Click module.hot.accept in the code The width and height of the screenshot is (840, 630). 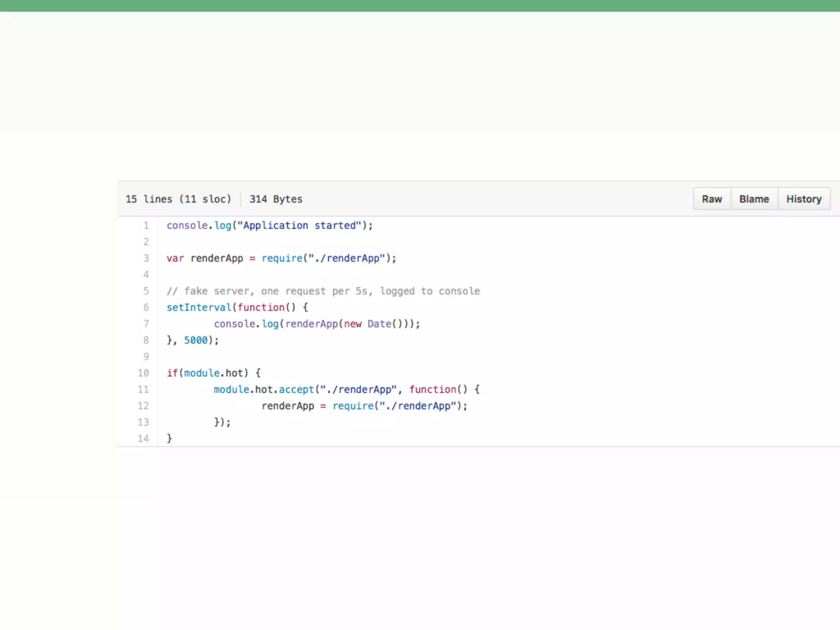point(263,390)
